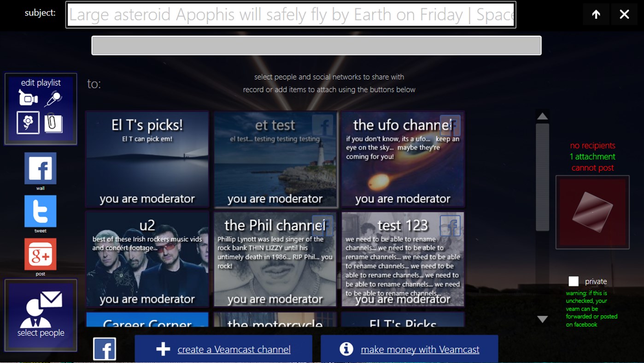Open the select people panel
This screenshot has width=644, height=363.
point(40,314)
